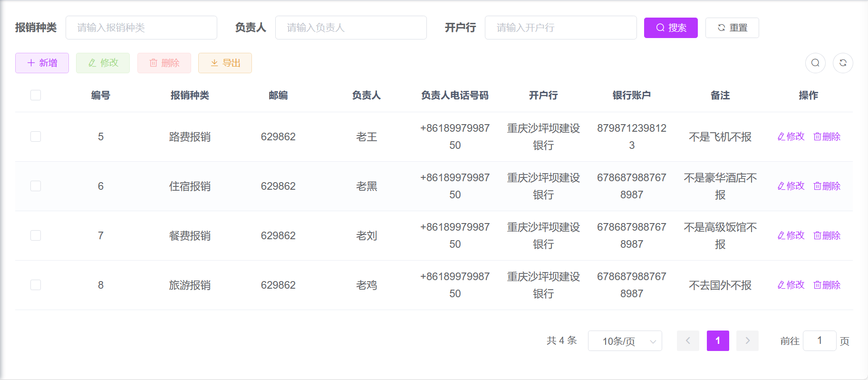Click the 老刘 cell
The height and width of the screenshot is (380, 868).
click(366, 236)
